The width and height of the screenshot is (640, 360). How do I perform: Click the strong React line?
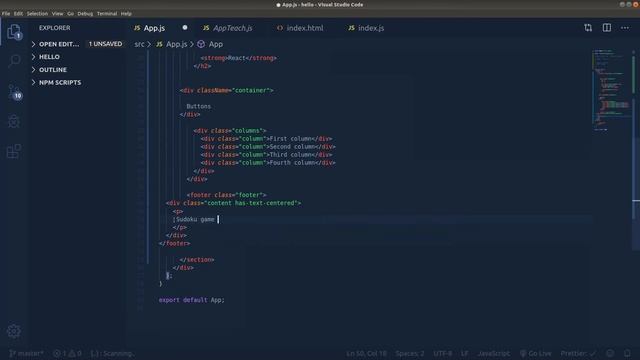[238, 58]
